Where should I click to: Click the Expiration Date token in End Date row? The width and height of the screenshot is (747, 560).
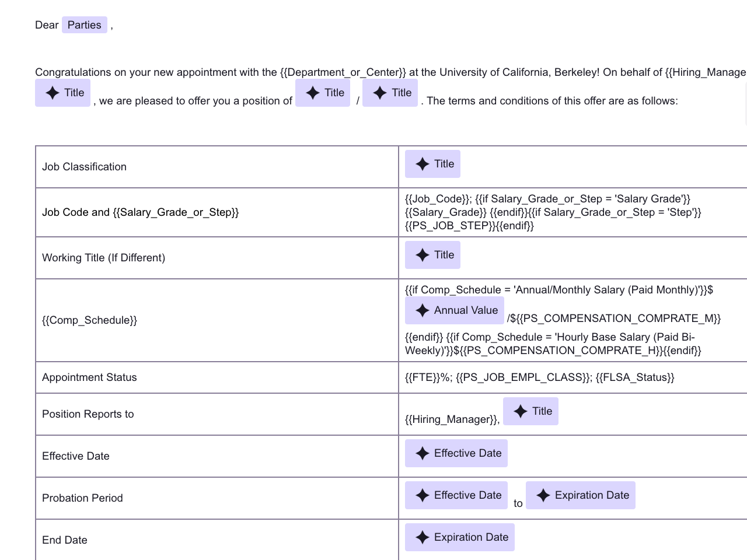pos(459,537)
